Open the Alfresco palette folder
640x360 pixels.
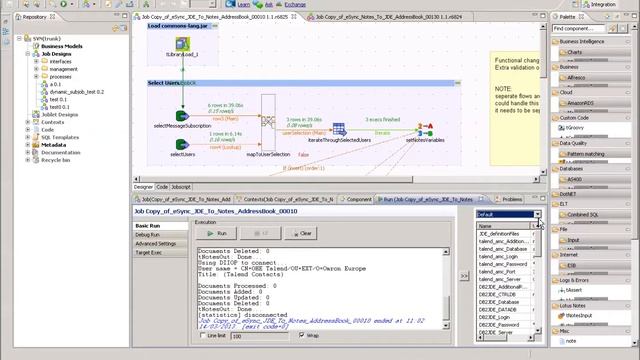(576, 78)
